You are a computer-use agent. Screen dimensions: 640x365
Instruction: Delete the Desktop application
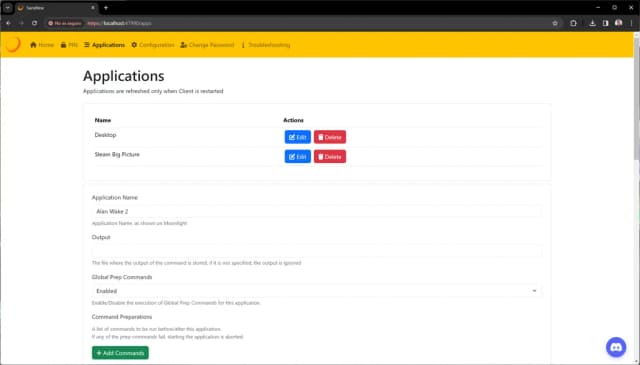(x=330, y=137)
